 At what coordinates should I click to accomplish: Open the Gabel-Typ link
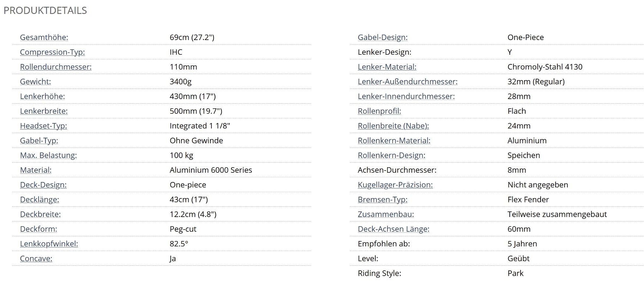tap(39, 141)
